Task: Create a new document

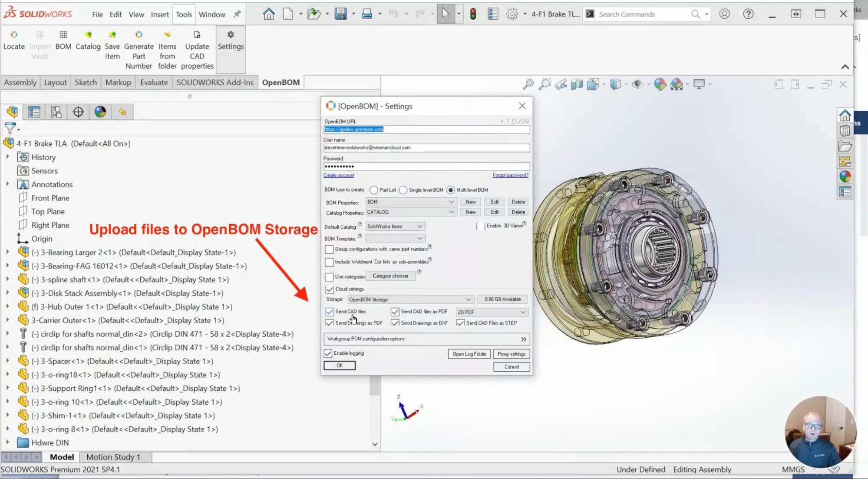Action: (288, 14)
